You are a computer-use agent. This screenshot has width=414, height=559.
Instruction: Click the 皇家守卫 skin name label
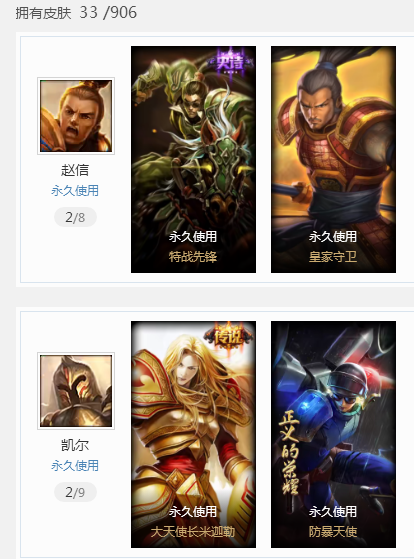[x=333, y=257]
